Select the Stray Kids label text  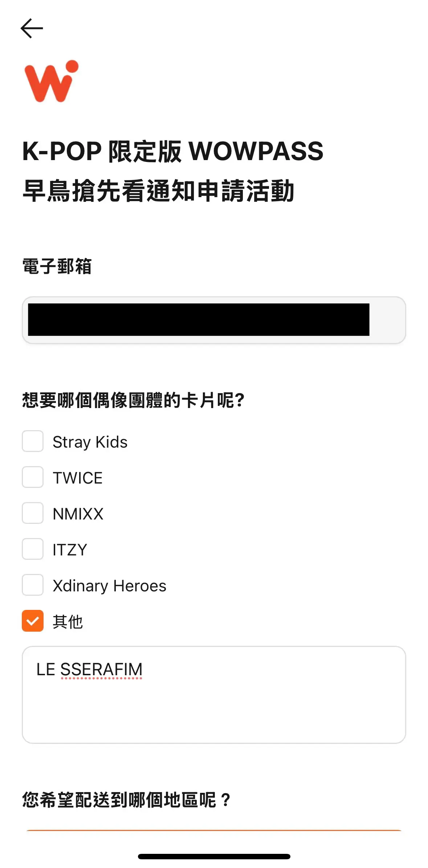click(90, 442)
